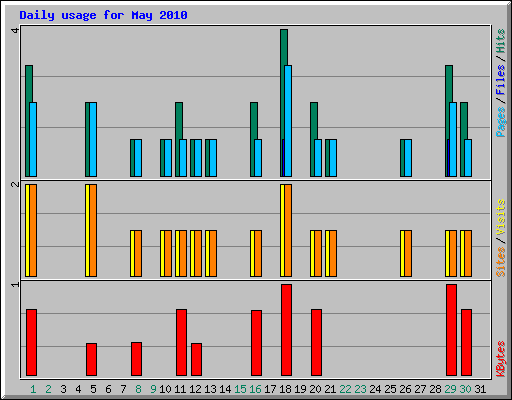Click the cyan Pages bar for day 5
Image resolution: width=512 pixels, height=400 pixels.
pyautogui.click(x=93, y=139)
